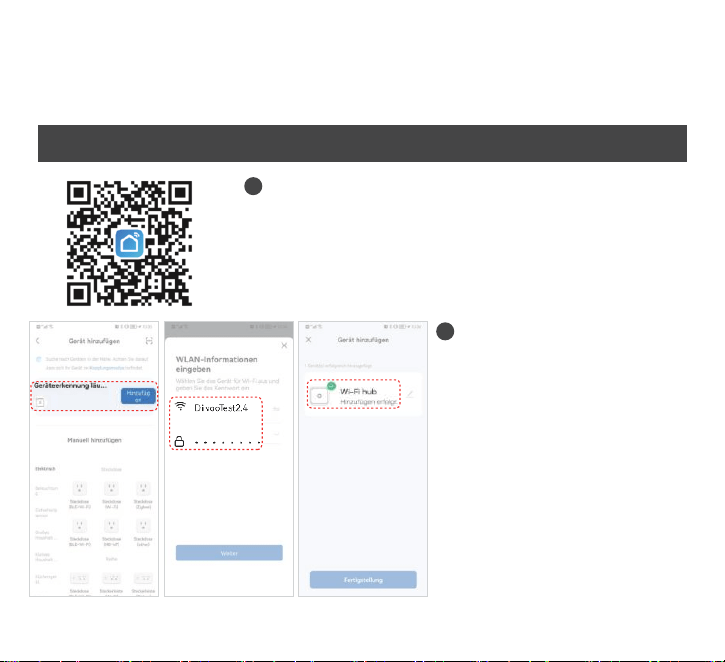The image size is (725, 662).
Task: Click the Weiter button
Action: click(229, 553)
